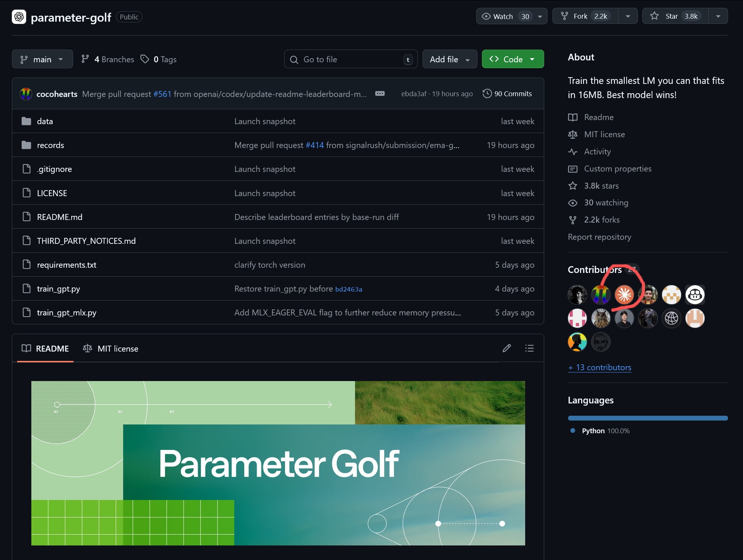
Task: Toggle the eye icon beside 30 watching
Action: click(x=573, y=202)
